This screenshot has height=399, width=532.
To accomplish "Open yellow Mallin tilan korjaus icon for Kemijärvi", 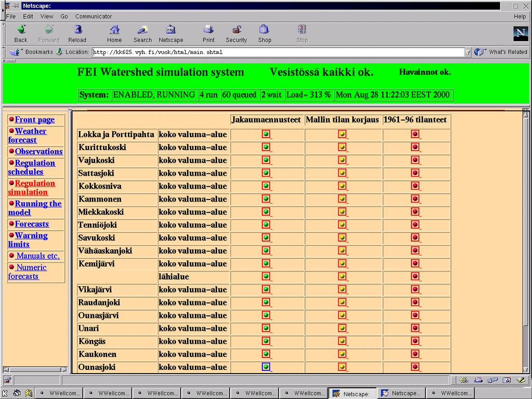I will click(x=342, y=263).
